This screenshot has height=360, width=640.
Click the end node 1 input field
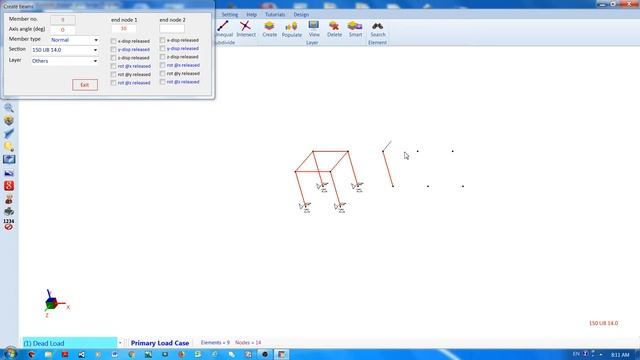pos(124,29)
